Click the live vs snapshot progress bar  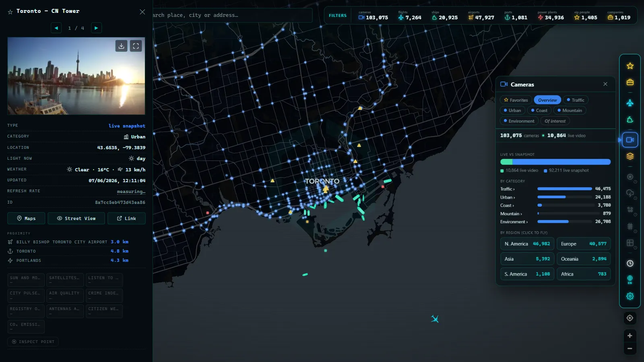[x=555, y=162]
